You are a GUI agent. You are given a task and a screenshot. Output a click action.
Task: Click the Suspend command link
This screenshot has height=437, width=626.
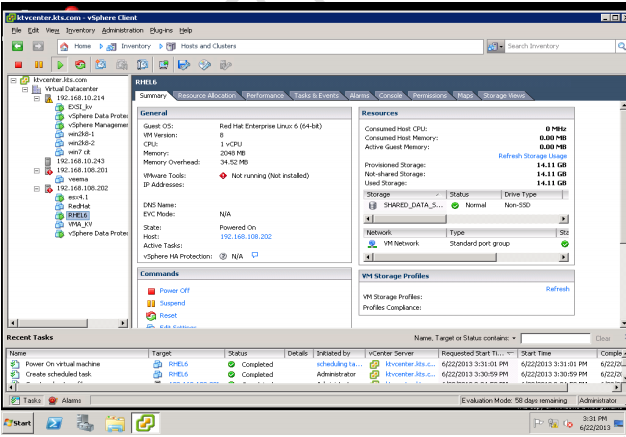[x=172, y=303]
